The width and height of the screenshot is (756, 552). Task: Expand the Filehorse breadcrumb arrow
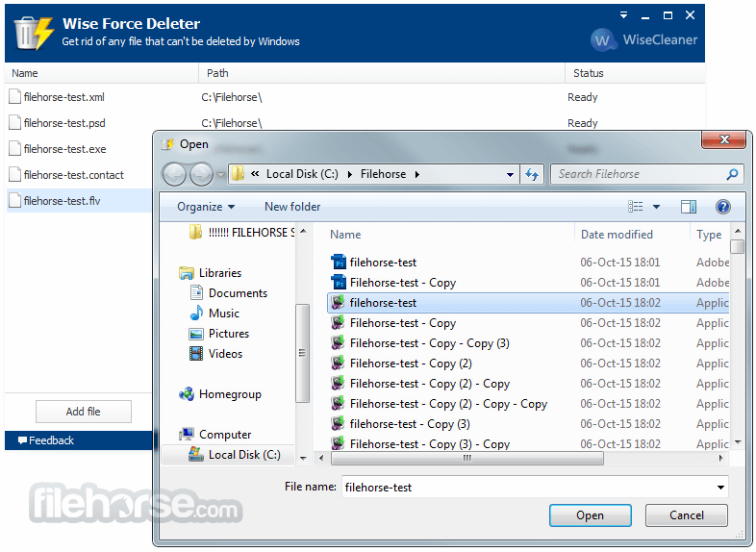pyautogui.click(x=417, y=174)
